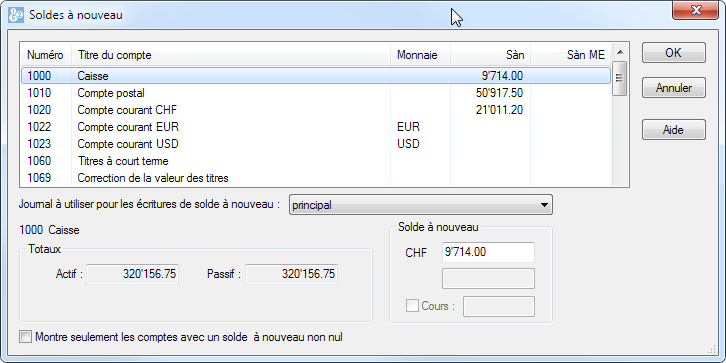
Task: Open help with the Aide button
Action: coord(674,130)
